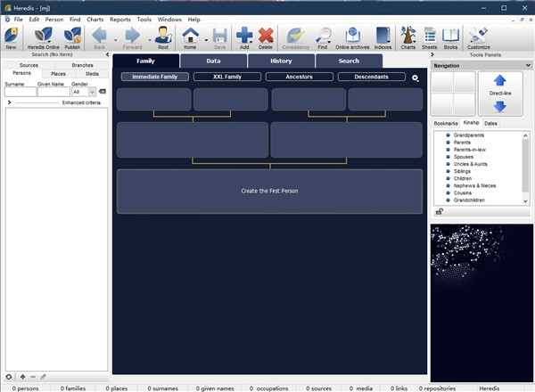This screenshot has height=392, width=535.
Task: Open the Navigation panel dropdown
Action: tap(528, 65)
